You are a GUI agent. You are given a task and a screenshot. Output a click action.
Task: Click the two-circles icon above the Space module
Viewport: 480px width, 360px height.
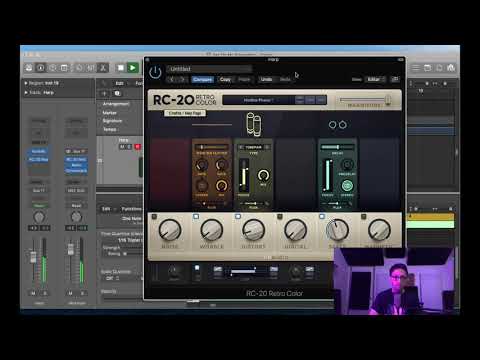[337, 125]
